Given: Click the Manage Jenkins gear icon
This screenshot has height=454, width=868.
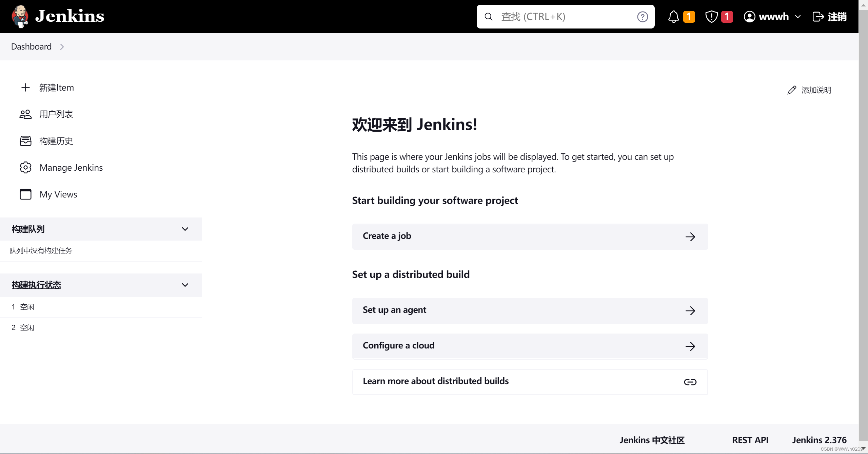Looking at the screenshot, I should (25, 167).
